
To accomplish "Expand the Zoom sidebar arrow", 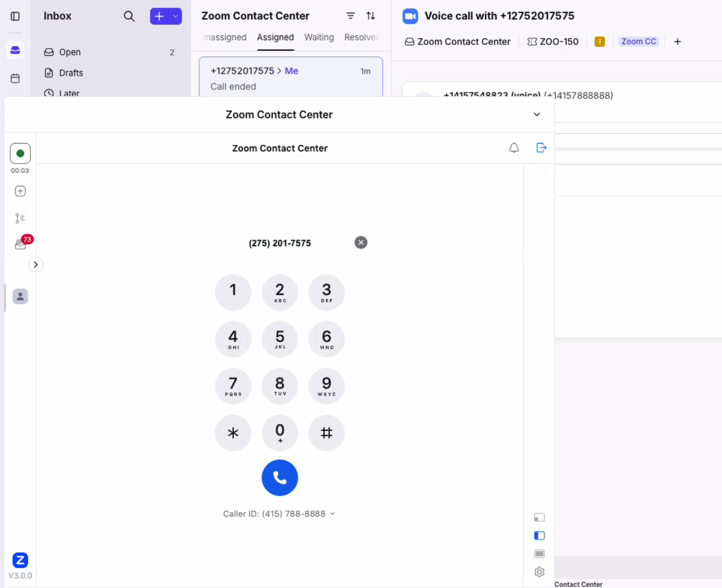I will click(x=36, y=265).
